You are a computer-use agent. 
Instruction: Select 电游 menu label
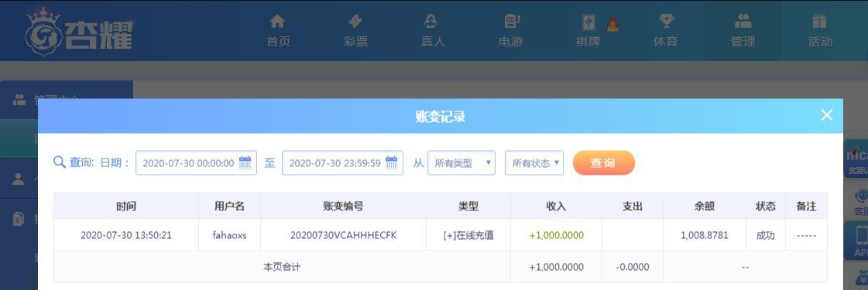click(510, 42)
